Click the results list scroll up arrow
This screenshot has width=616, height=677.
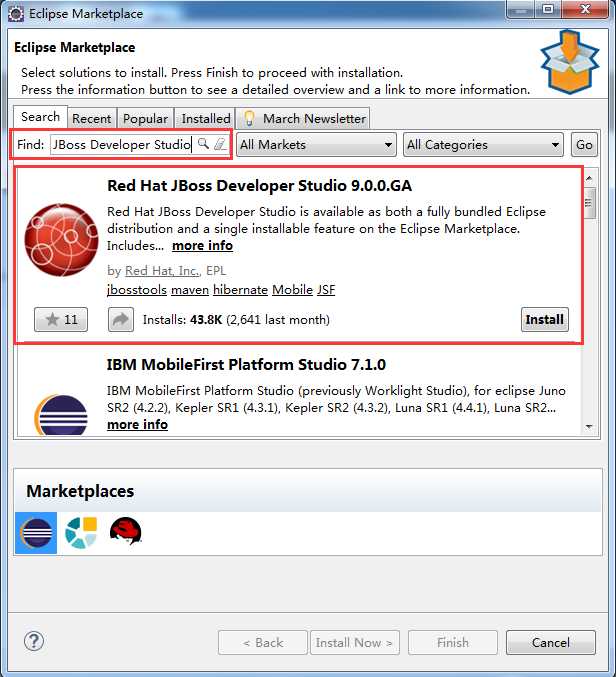point(590,178)
